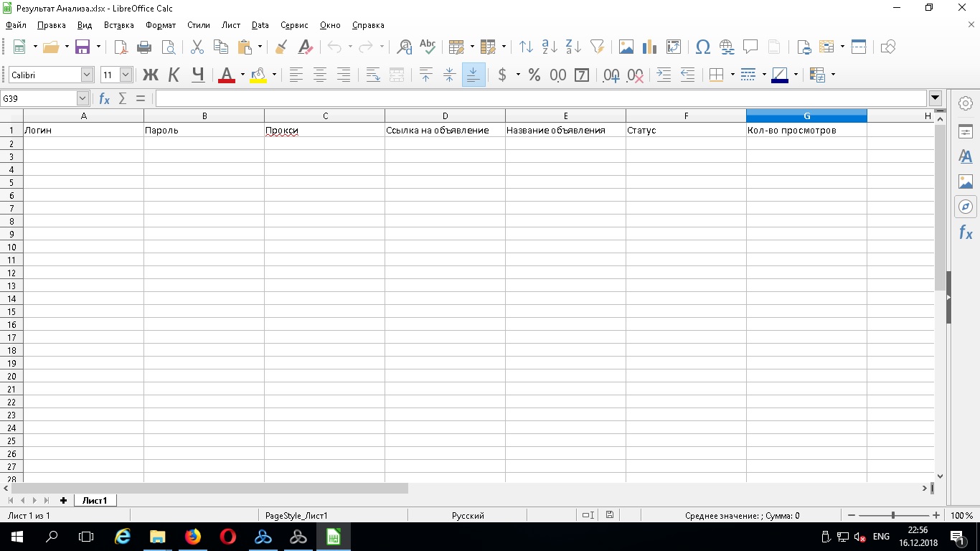Open the Insert Chart tool
Screen dimensions: 980x551
click(x=650, y=47)
